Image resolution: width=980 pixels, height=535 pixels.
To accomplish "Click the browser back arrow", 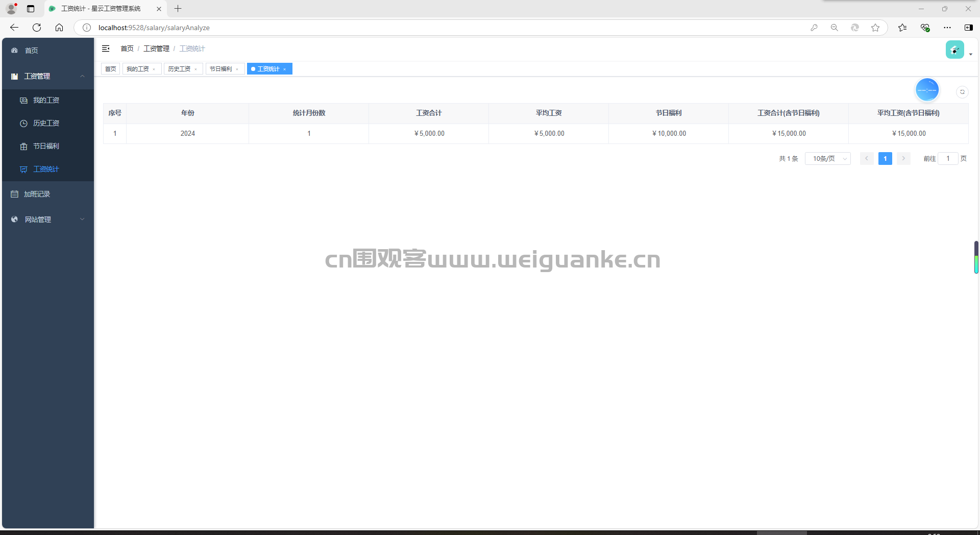I will point(14,28).
